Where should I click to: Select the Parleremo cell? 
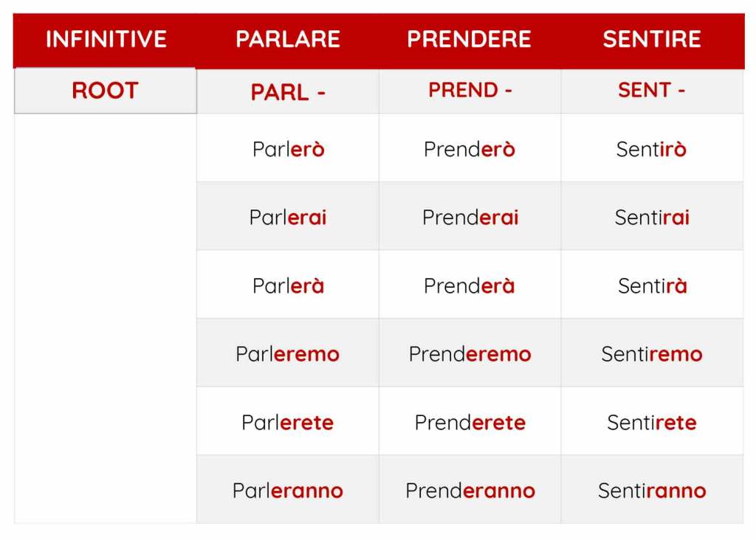(288, 354)
